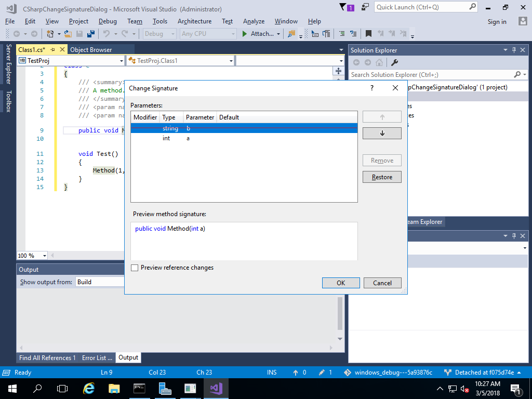Open the TestProj project dropdown
532x399 pixels.
[x=71, y=60]
